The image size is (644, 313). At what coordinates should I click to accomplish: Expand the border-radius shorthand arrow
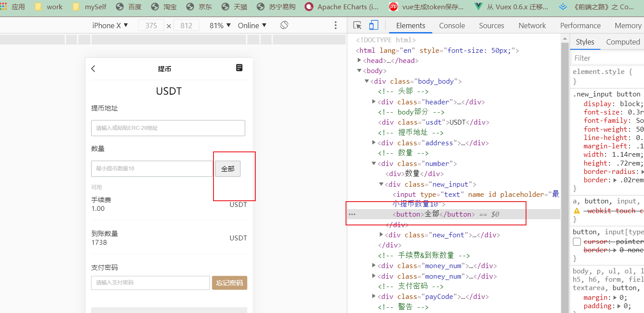(x=642, y=172)
